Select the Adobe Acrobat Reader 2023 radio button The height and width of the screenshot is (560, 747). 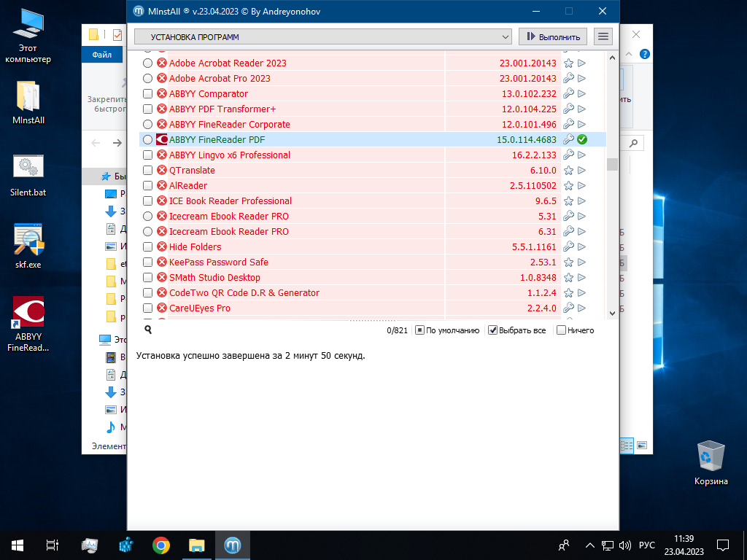pyautogui.click(x=147, y=63)
